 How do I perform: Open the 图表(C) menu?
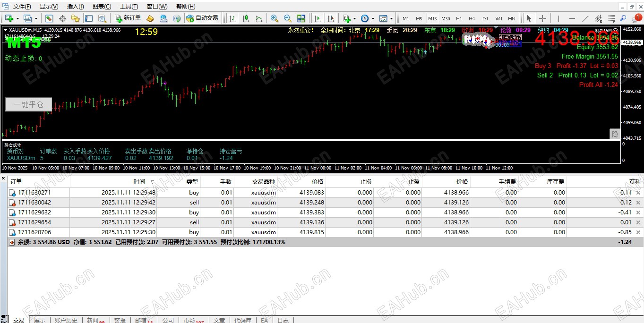tap(102, 7)
